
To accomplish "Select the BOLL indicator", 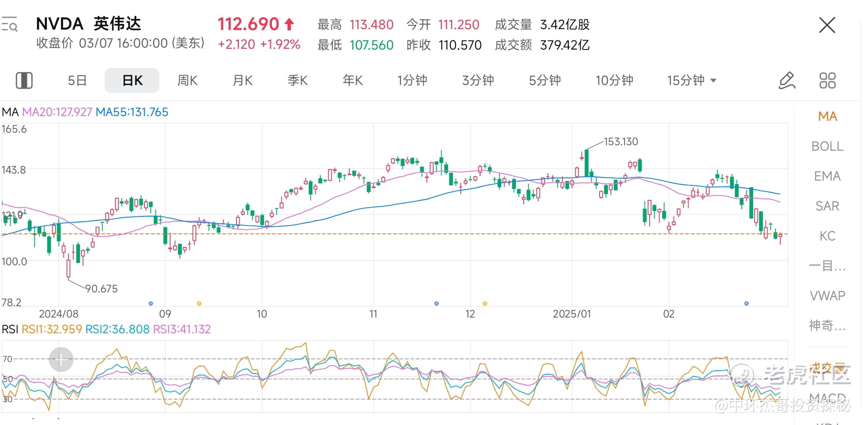I will coord(827,146).
